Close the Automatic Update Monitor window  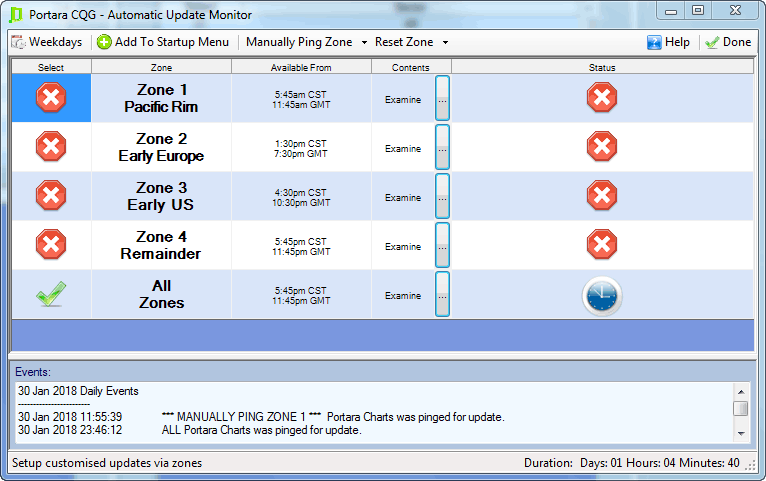pos(736,11)
